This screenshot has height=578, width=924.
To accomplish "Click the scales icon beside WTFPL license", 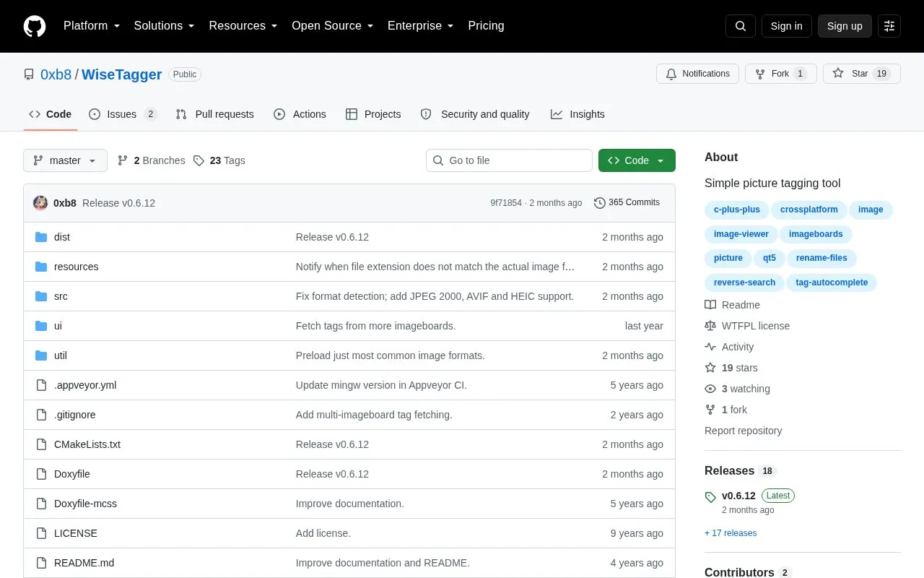I will tap(710, 326).
